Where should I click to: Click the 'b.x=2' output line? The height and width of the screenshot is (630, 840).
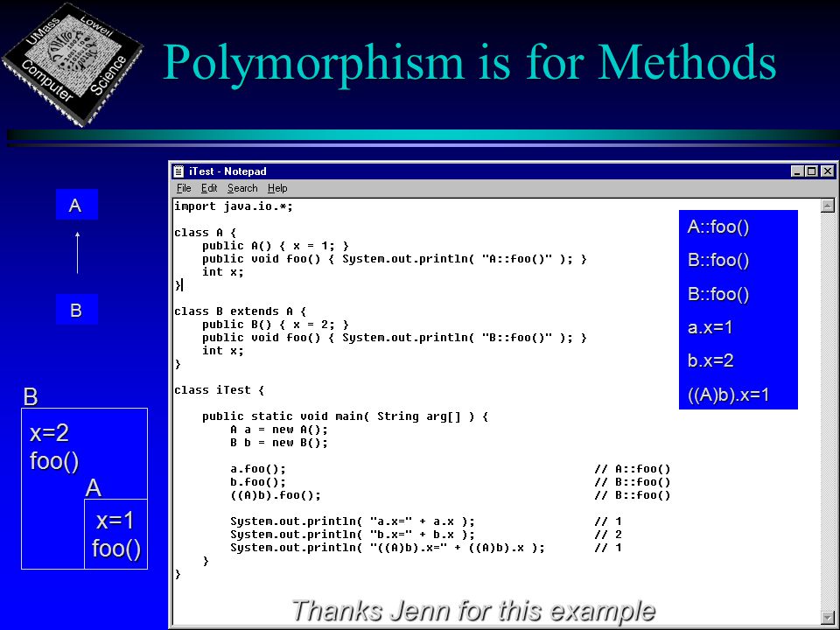(x=710, y=360)
